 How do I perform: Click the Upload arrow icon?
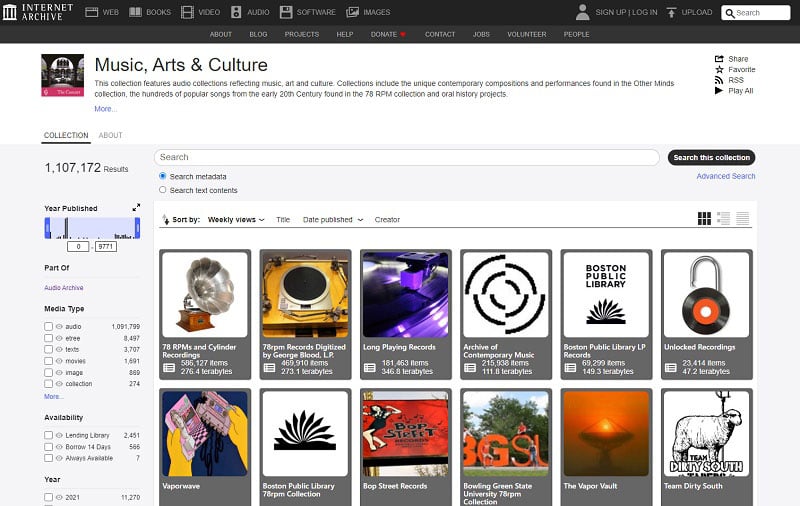coord(671,12)
